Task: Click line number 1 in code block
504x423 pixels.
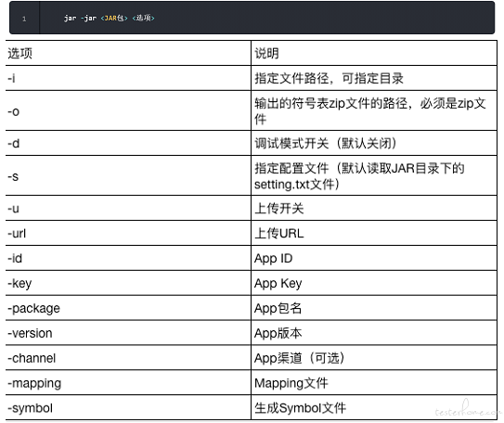Action: pos(24,19)
